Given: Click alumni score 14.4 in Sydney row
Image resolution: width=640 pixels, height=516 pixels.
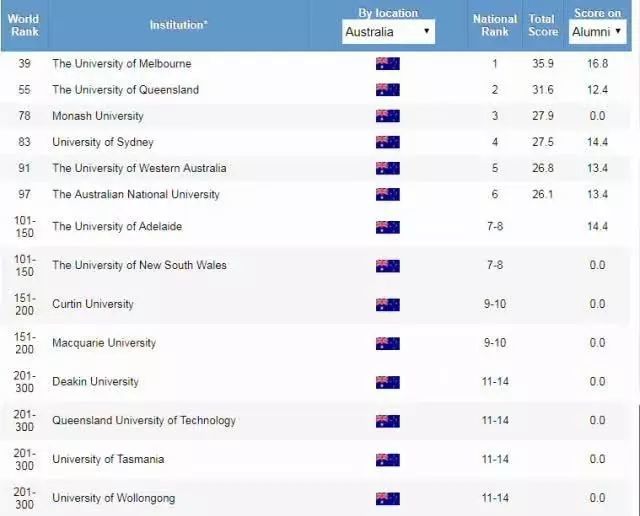Looking at the screenshot, I should (x=598, y=142).
